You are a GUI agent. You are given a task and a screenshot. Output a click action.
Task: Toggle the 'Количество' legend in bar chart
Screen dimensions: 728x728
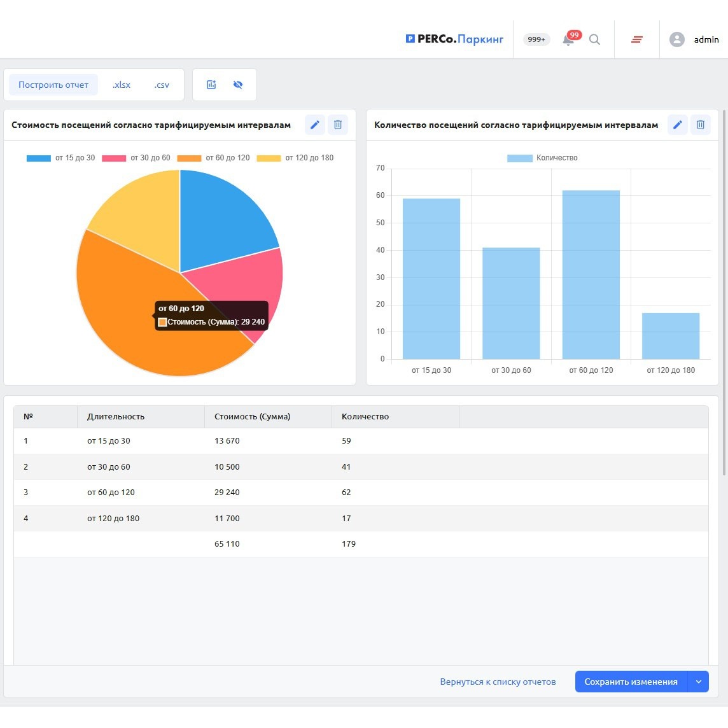pos(542,158)
